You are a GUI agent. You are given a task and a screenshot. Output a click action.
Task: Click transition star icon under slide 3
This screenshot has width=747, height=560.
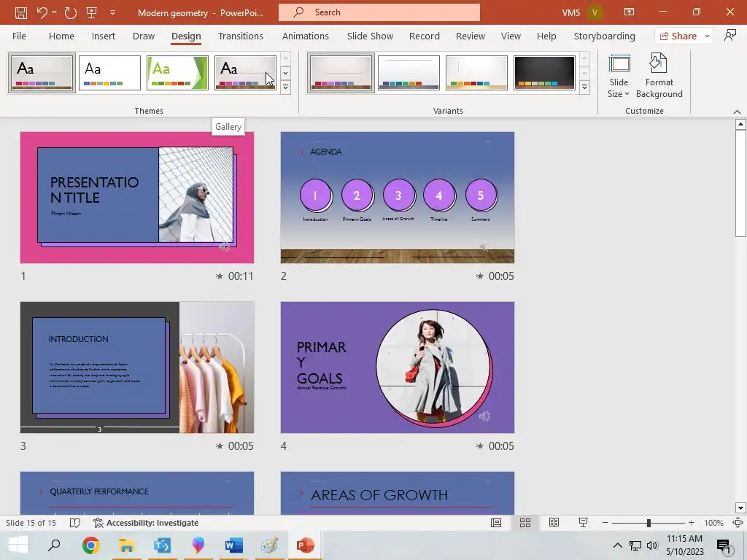point(219,446)
